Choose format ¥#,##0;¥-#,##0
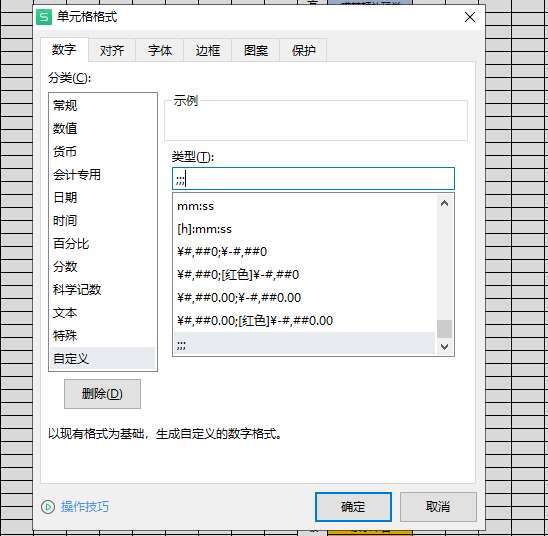The image size is (548, 536). coord(304,252)
